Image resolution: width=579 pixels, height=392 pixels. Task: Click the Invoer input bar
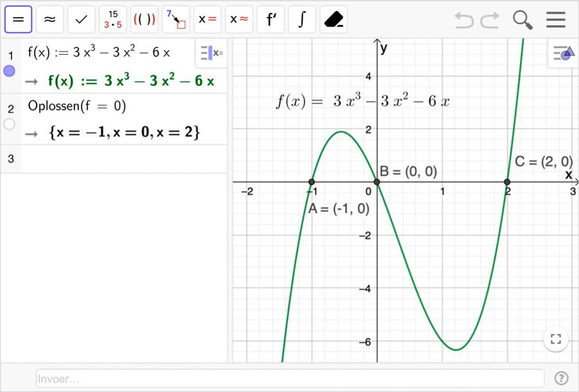tap(290, 378)
